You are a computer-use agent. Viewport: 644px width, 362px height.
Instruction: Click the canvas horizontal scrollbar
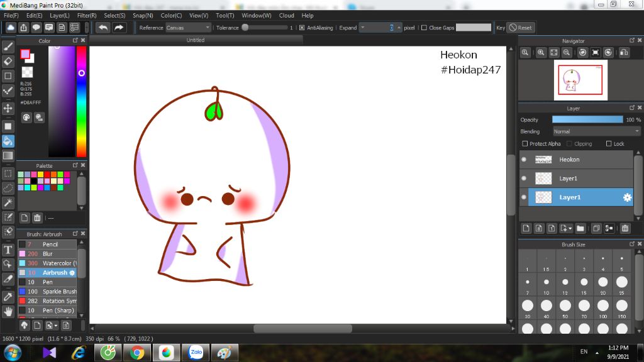click(x=303, y=328)
